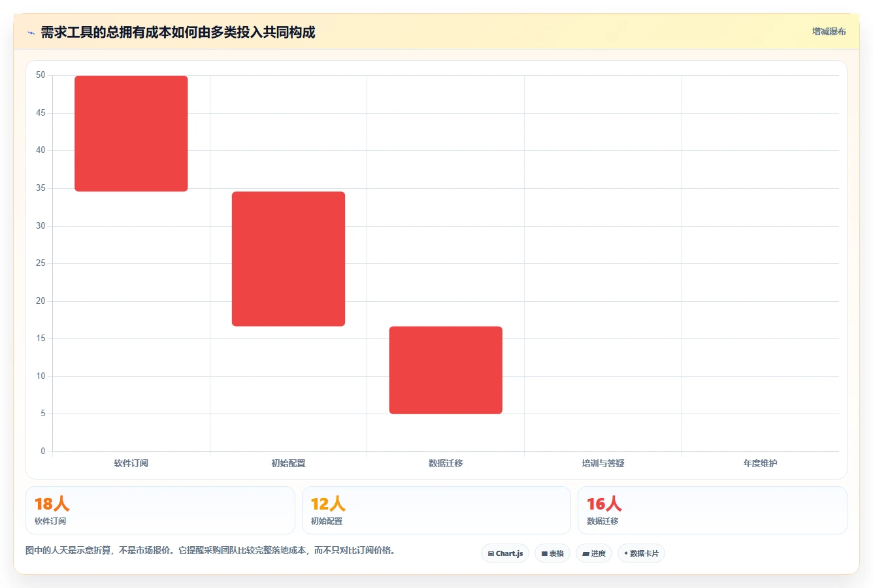Select the 16人 数据迁移 data card
873x588 pixels.
tap(712, 510)
